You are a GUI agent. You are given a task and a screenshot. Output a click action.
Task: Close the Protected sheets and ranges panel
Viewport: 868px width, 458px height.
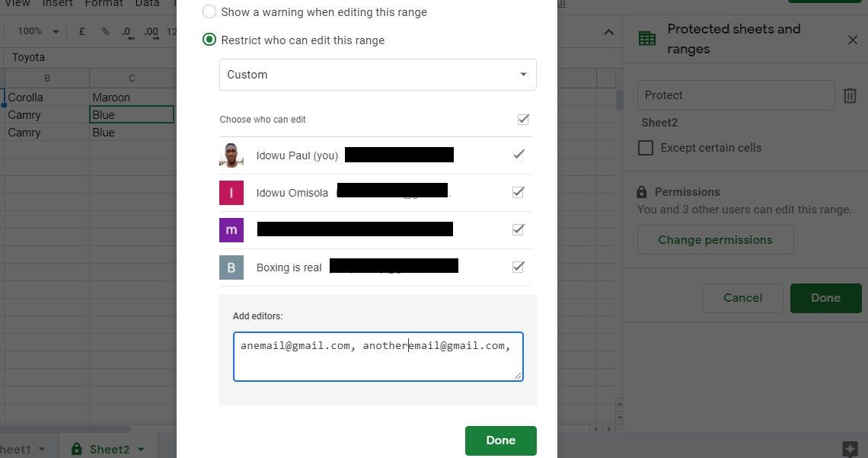(x=853, y=40)
